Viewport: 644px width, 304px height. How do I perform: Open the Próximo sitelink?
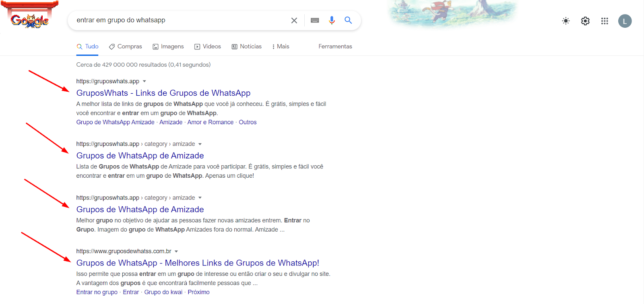pyautogui.click(x=198, y=292)
